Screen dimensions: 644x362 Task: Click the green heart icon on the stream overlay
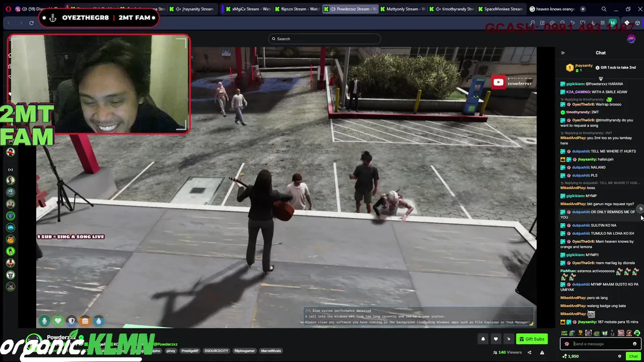click(58, 321)
